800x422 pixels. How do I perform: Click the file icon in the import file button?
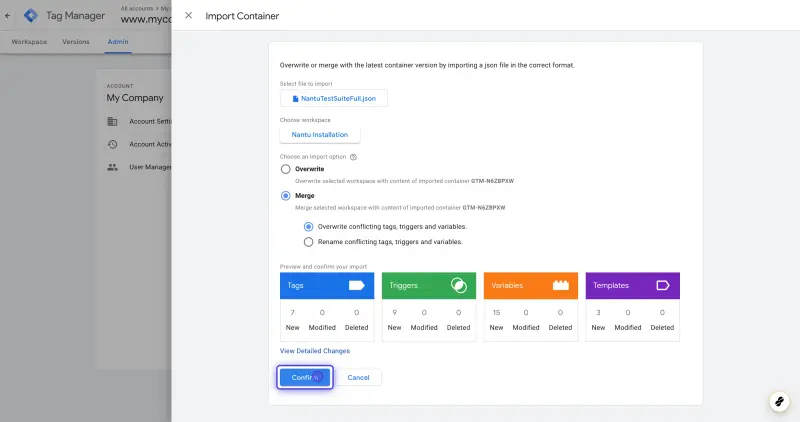point(295,98)
